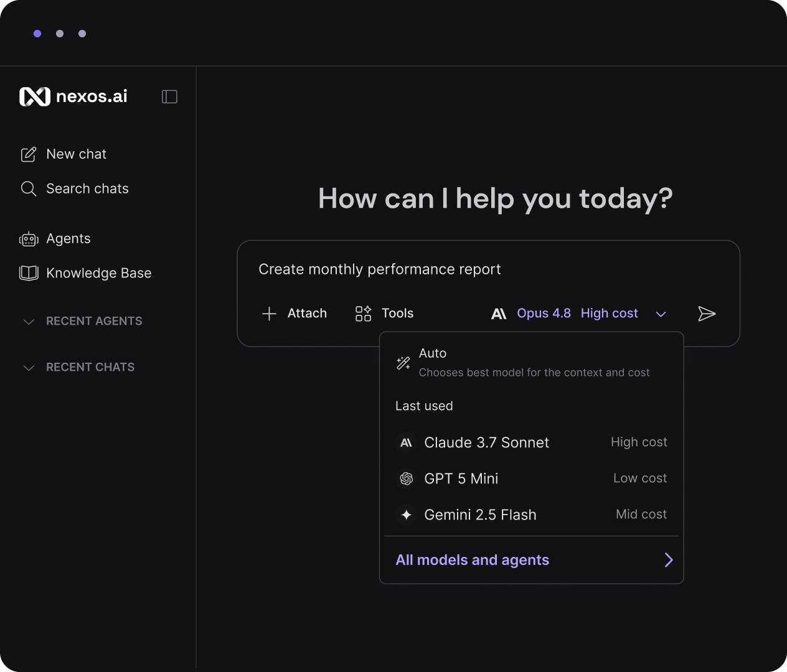Click the Auto magic wand icon

[x=403, y=363]
